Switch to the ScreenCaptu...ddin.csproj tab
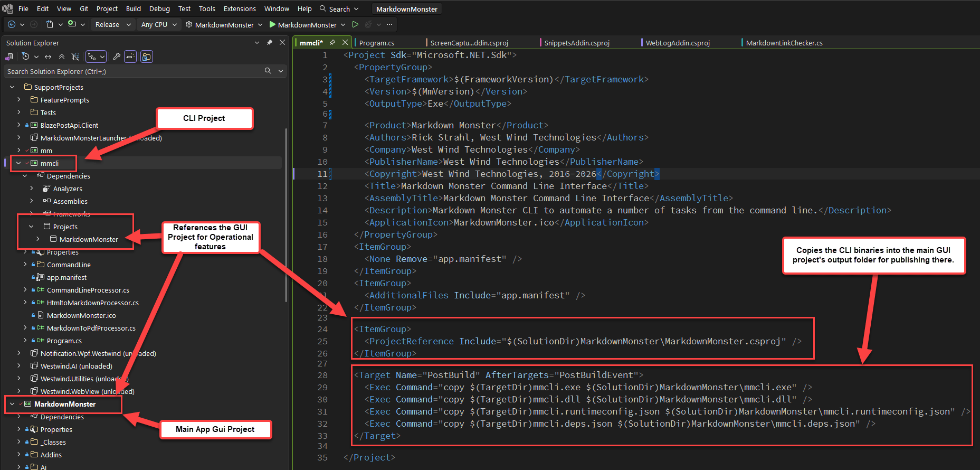Screen dimensions: 980x470 click(x=469, y=43)
